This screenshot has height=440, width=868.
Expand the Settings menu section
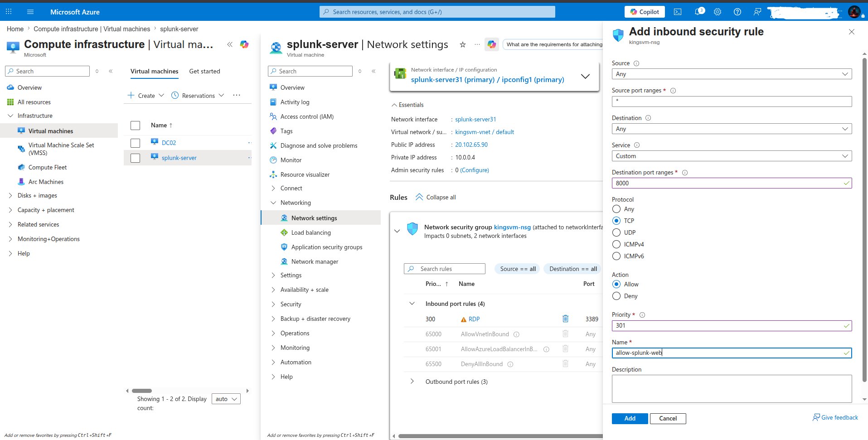pos(273,275)
